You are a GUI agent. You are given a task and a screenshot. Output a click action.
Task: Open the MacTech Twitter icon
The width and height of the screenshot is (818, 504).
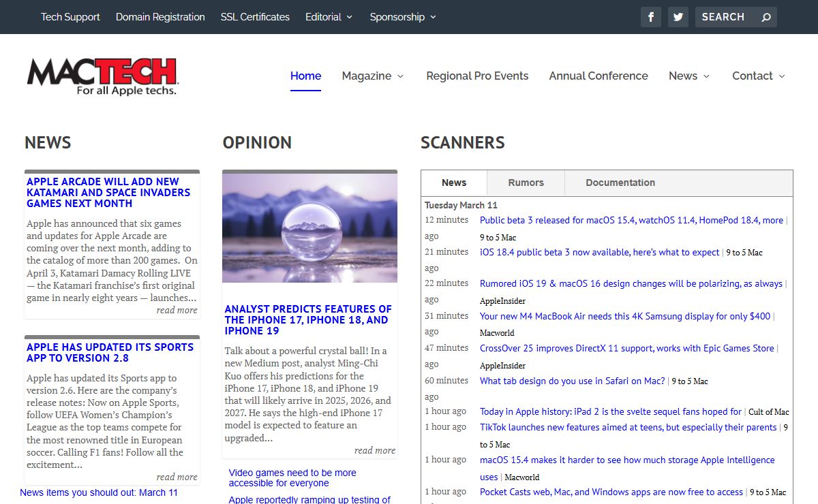(x=678, y=17)
